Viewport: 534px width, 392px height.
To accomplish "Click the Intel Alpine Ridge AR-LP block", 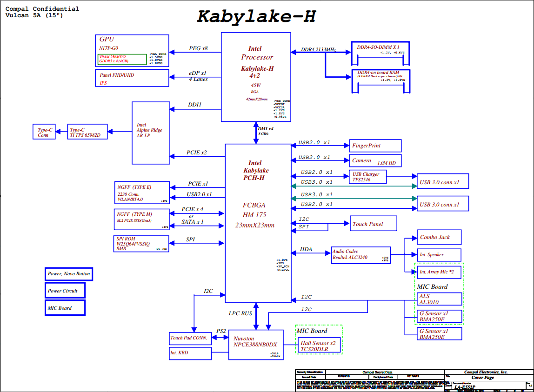I will tap(151, 133).
